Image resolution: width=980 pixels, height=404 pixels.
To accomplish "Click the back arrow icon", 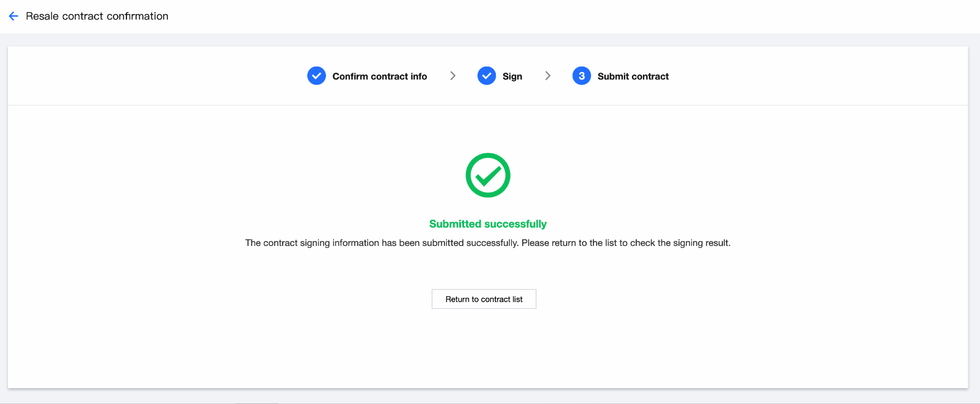I will click(x=13, y=16).
